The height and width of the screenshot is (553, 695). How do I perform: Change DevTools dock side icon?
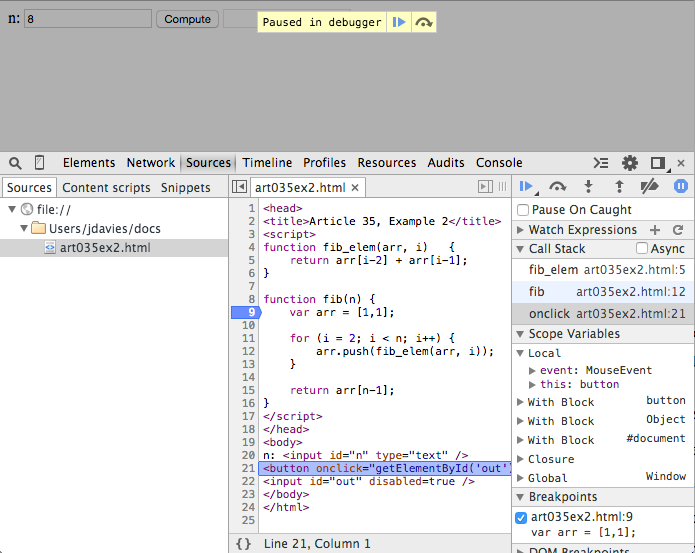(x=658, y=163)
